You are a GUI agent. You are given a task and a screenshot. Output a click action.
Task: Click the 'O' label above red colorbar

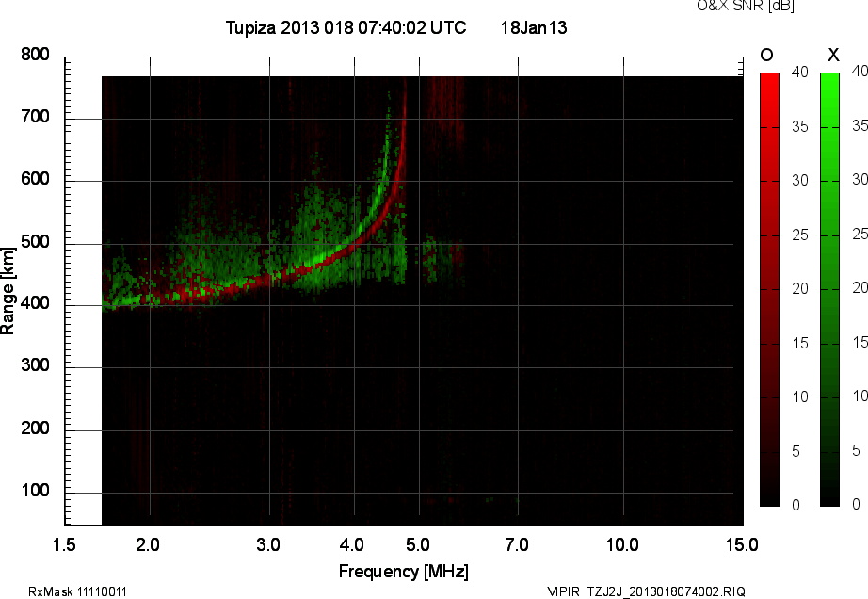[766, 55]
